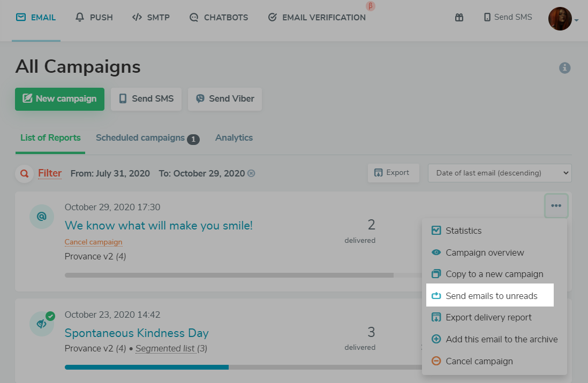588x383 pixels.
Task: Switch to Scheduled campaigns tab
Action: click(x=140, y=138)
